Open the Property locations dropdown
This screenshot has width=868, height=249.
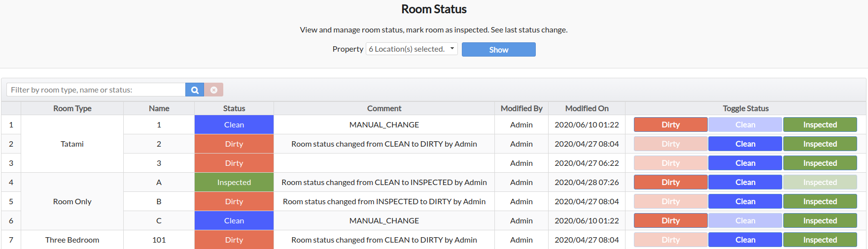coord(412,49)
